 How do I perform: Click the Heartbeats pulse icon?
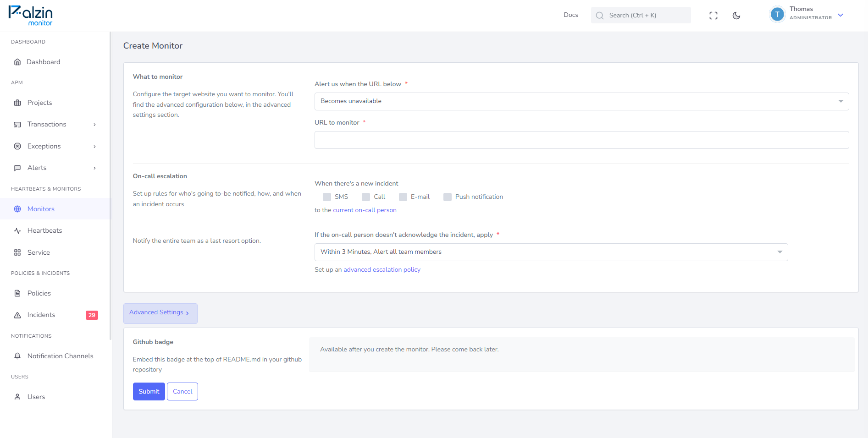coord(17,231)
